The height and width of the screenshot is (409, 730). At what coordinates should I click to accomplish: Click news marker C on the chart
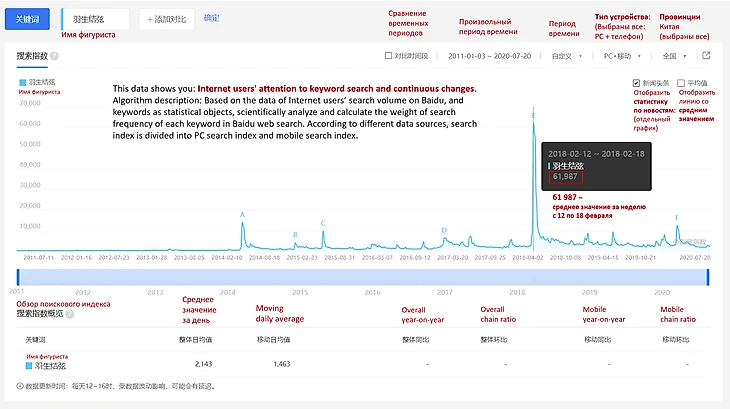tap(323, 223)
